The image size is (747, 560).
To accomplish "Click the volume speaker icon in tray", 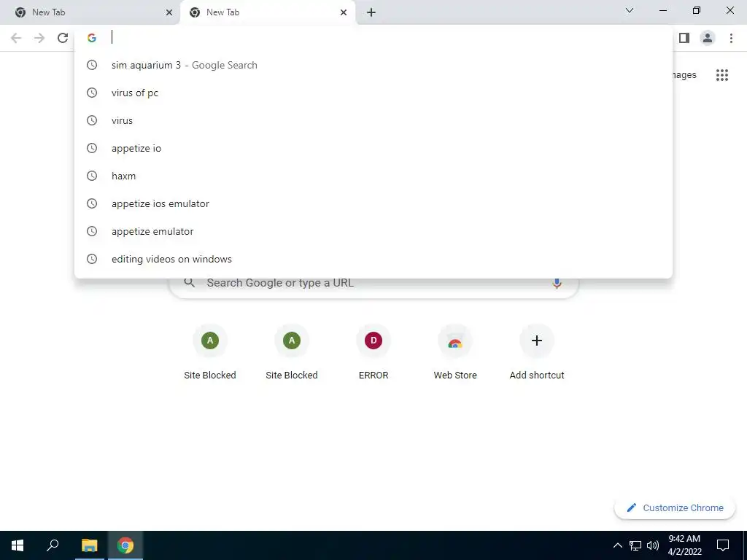I will (x=653, y=545).
